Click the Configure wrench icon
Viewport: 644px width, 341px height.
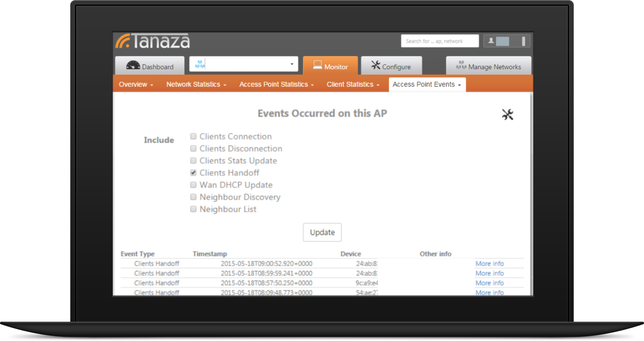[376, 65]
